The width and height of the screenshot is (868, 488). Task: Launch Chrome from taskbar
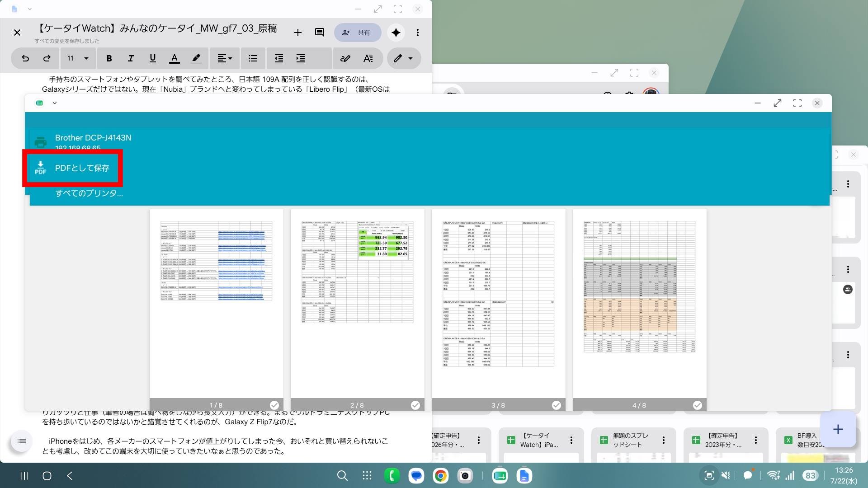440,475
